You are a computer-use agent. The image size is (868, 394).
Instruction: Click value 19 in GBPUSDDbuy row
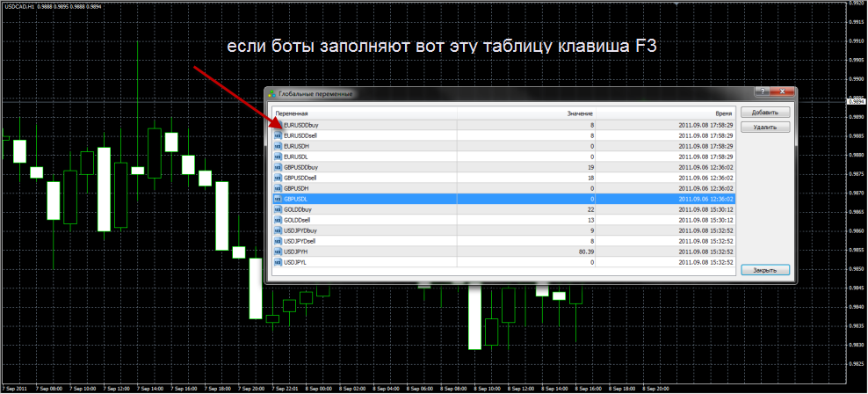pos(590,167)
